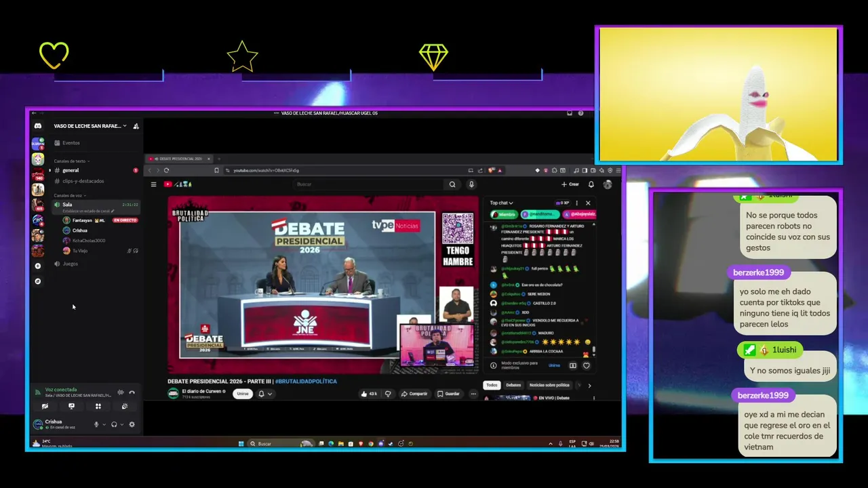Invite members icon beside server name
The height and width of the screenshot is (488, 868).
pyautogui.click(x=136, y=126)
